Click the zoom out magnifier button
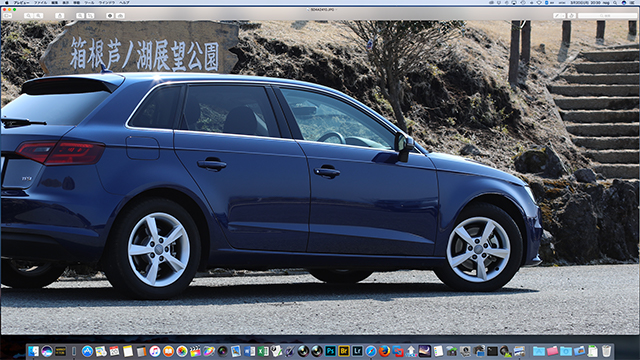 point(28,16)
